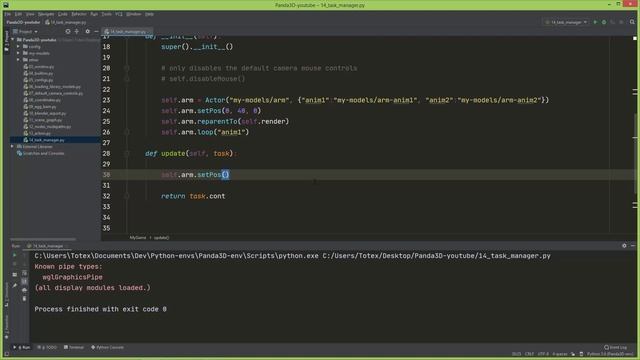Screen dimensions: 640x360
Task: Click expand/collapse all icon in Project panel
Action: click(x=77, y=31)
